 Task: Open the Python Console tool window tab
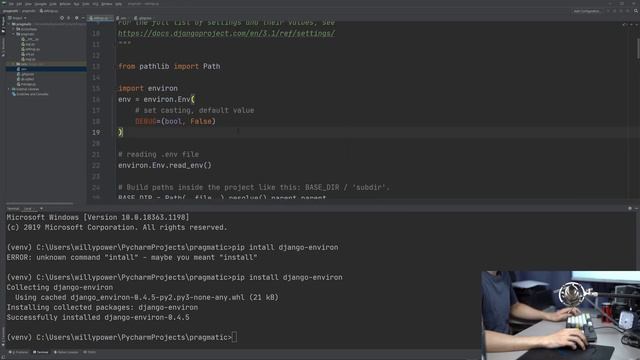click(x=66, y=352)
